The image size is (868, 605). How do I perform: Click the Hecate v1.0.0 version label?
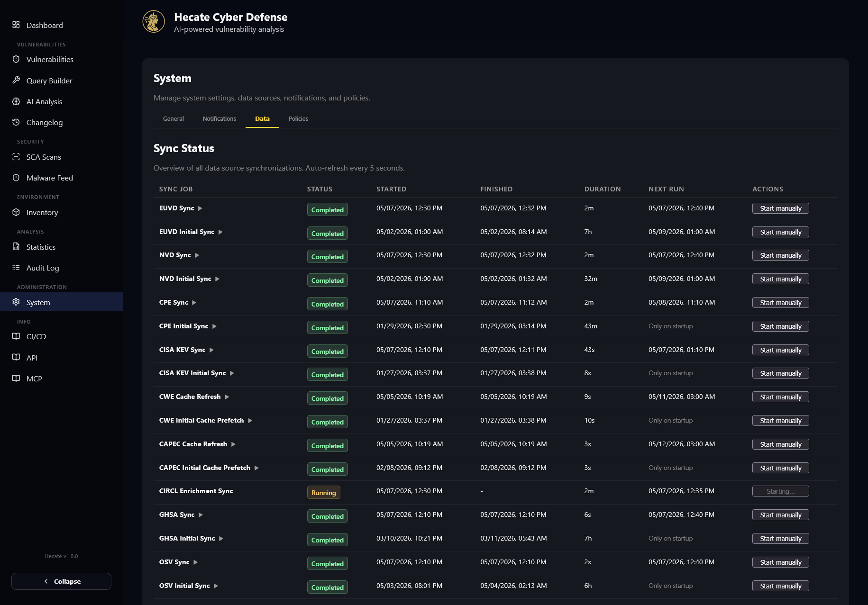(x=61, y=556)
